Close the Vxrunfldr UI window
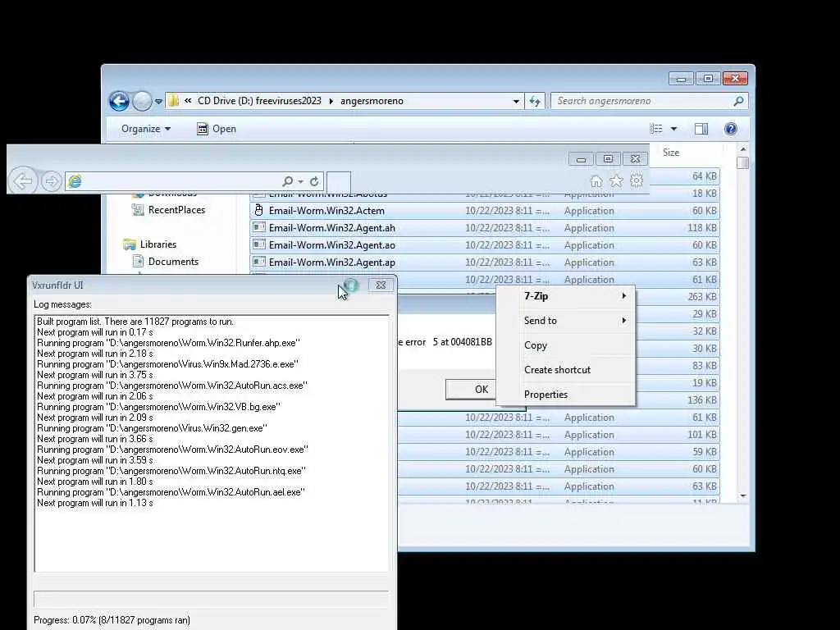 click(381, 285)
